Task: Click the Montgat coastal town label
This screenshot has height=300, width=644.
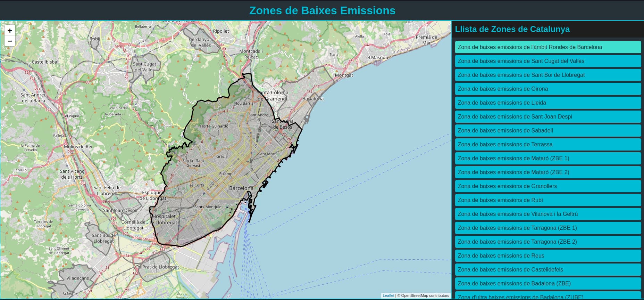Action: click(x=344, y=75)
